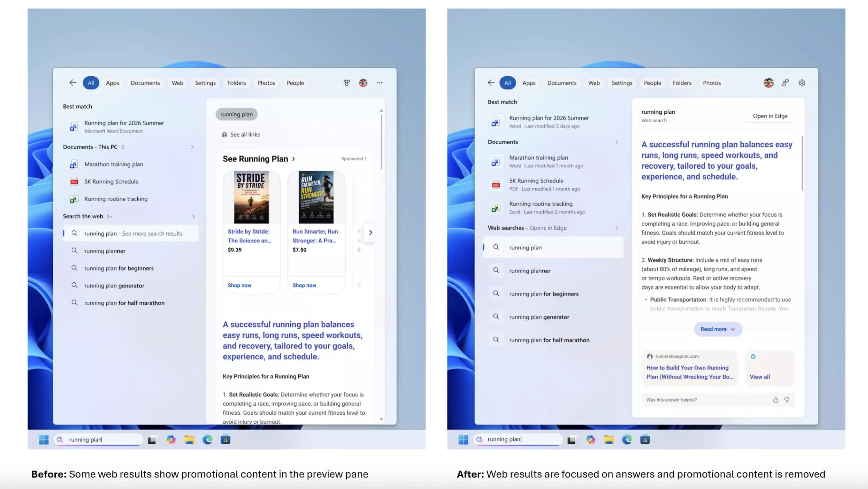Expand Web searches Opens in Edge chevron

617,228
